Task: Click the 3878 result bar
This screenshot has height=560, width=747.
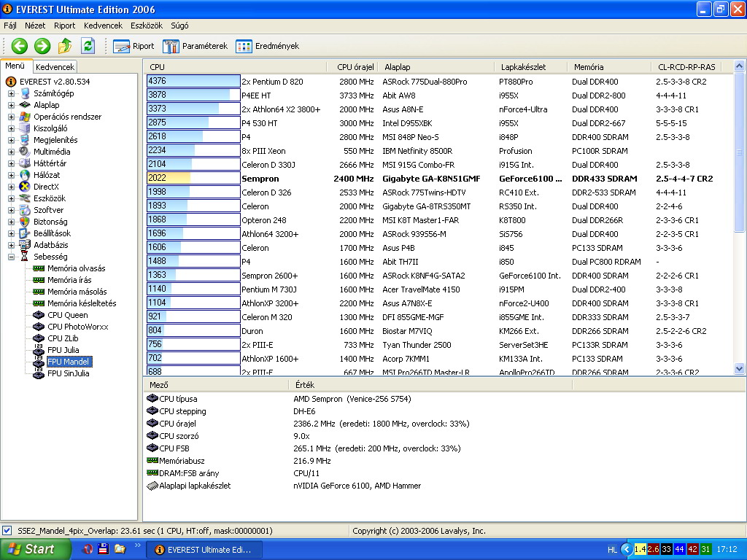Action: (193, 95)
